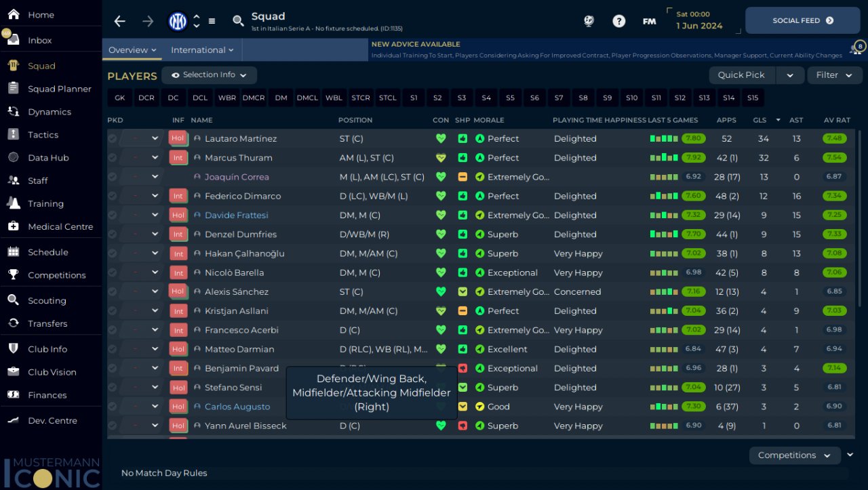Select the STCR position slot
Viewport: 868px width, 490px height.
tap(361, 98)
